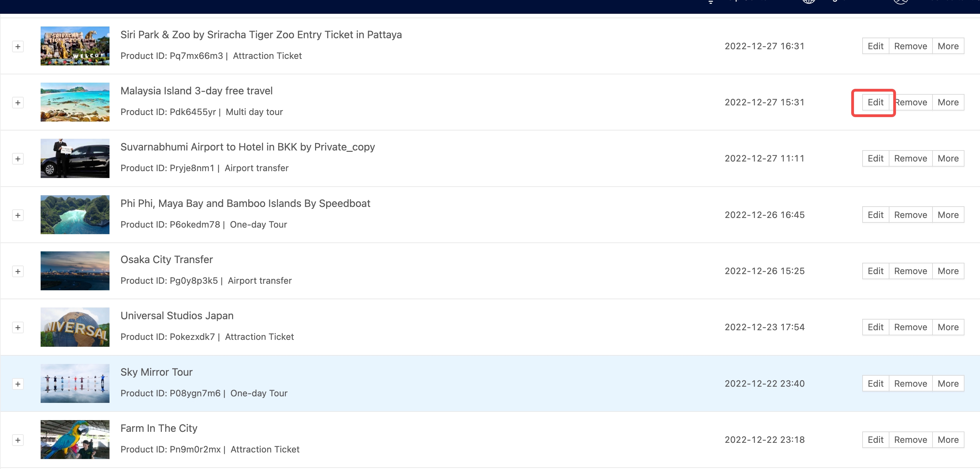Click the Malaysia Island beach thumbnail
980x469 pixels.
pos(75,102)
